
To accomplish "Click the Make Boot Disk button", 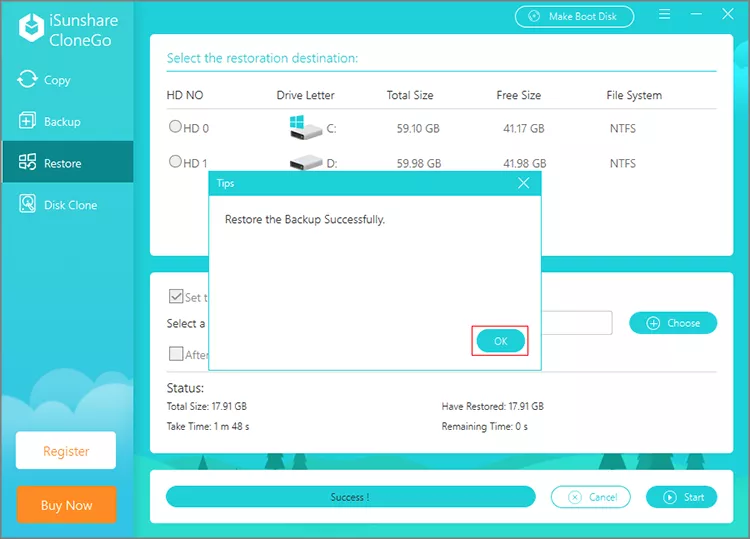I will click(x=574, y=17).
